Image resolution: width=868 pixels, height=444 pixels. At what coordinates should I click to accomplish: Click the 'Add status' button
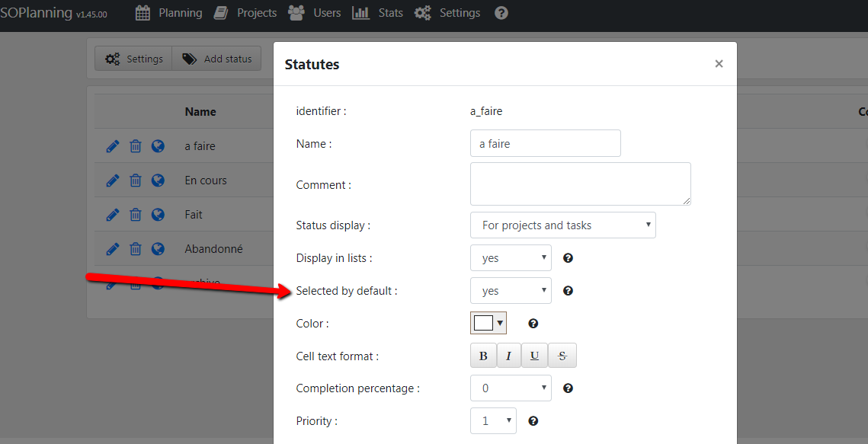[x=217, y=59]
